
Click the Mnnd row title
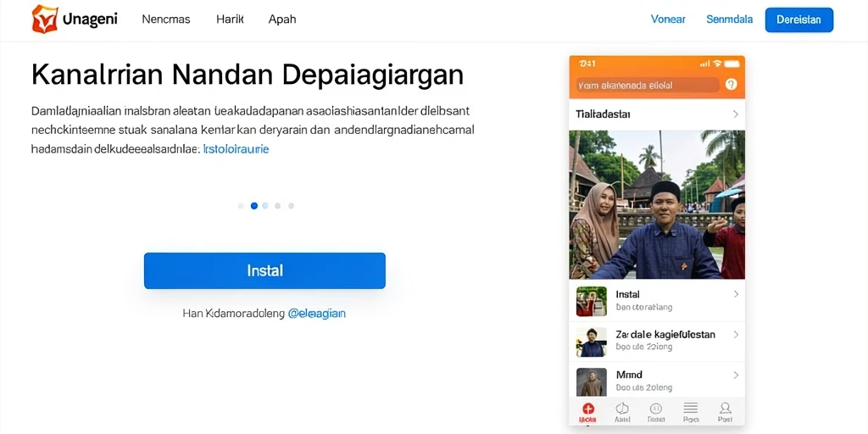pyautogui.click(x=629, y=375)
